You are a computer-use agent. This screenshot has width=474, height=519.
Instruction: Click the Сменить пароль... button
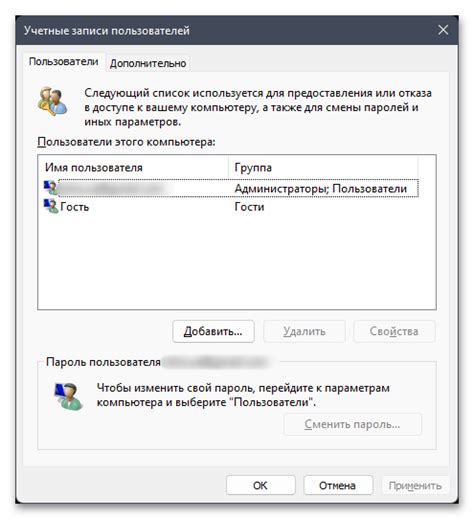352,424
